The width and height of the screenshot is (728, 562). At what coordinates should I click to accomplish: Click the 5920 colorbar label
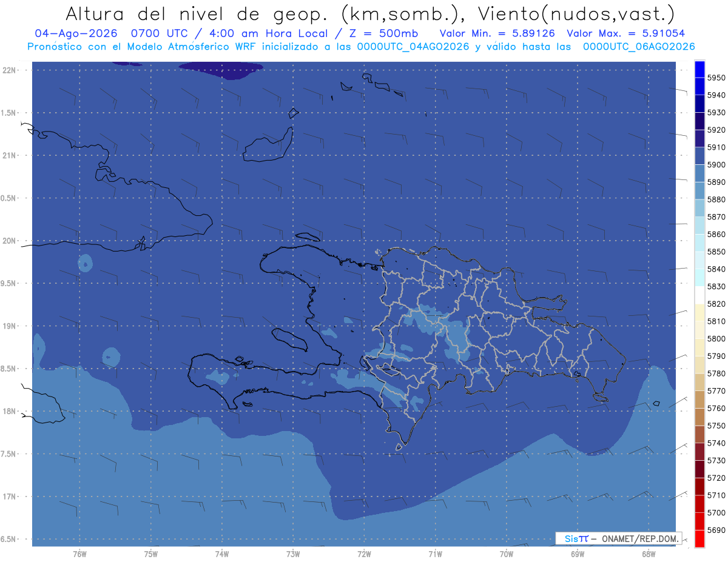click(716, 130)
